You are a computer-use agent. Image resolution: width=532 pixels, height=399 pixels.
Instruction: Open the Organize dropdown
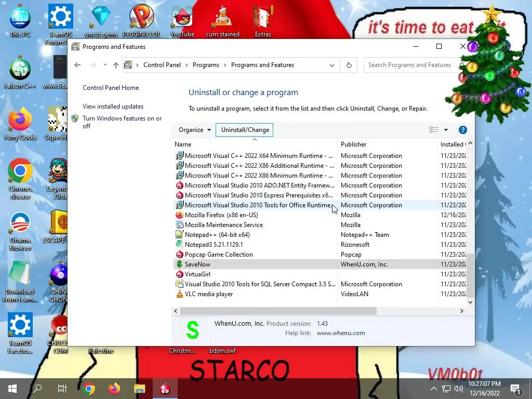pyautogui.click(x=195, y=130)
